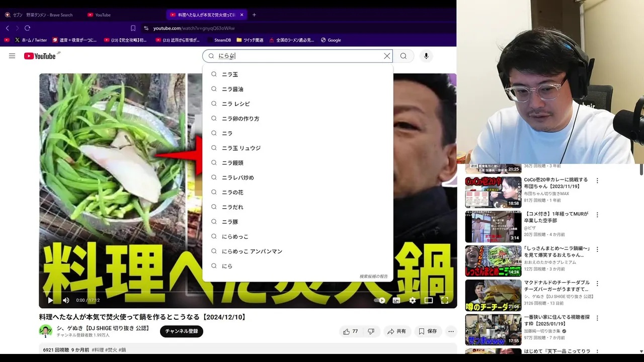The image size is (644, 362).
Task: Go back in browser history
Action: 7,28
